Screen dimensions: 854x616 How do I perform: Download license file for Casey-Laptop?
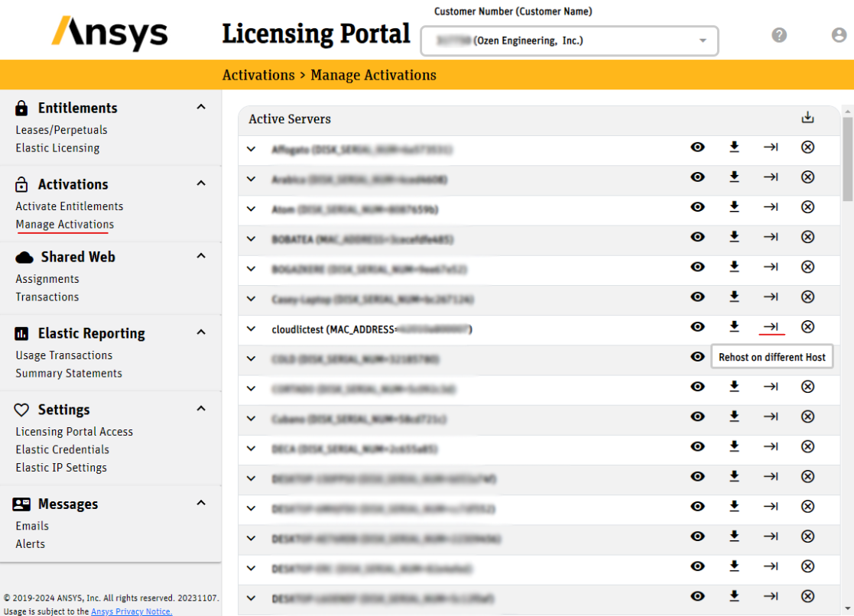coord(734,297)
